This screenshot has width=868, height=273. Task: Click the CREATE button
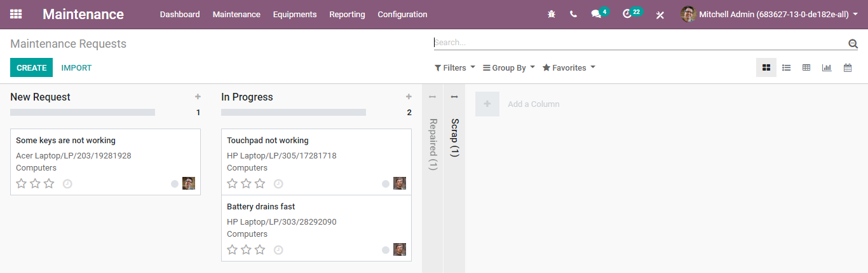[x=32, y=67]
